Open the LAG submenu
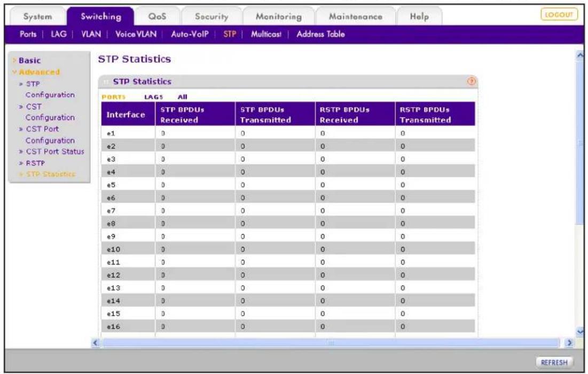Image resolution: width=588 pixels, height=374 pixels. point(59,34)
